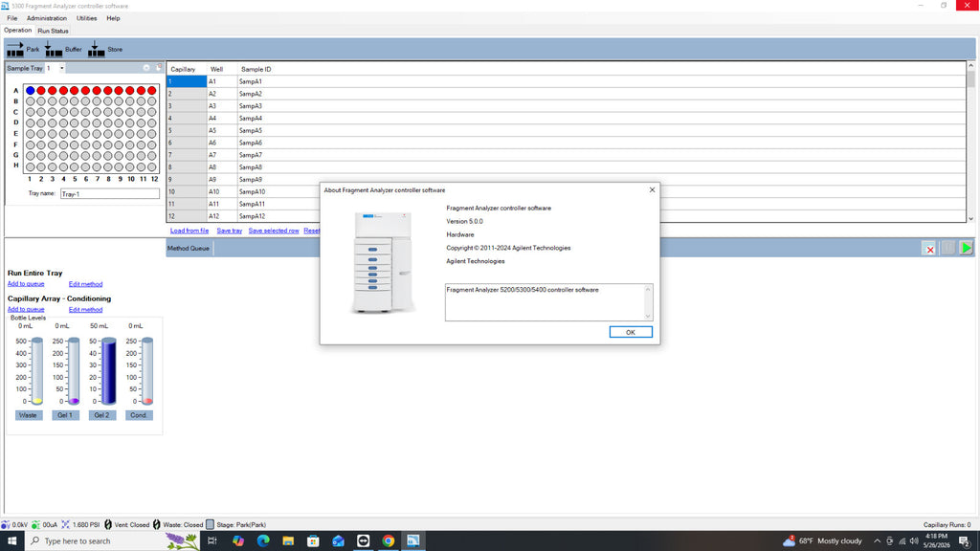Click the Gel 2 bottle level gauge

point(109,371)
